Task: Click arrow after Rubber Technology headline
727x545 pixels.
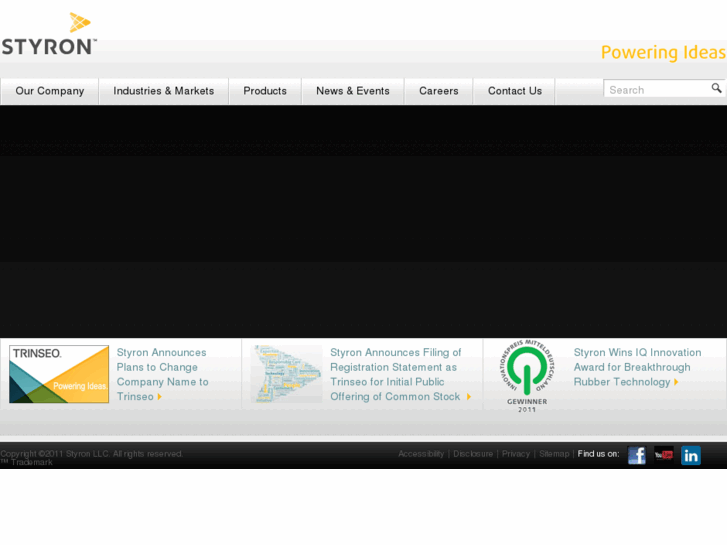Action: [676, 382]
